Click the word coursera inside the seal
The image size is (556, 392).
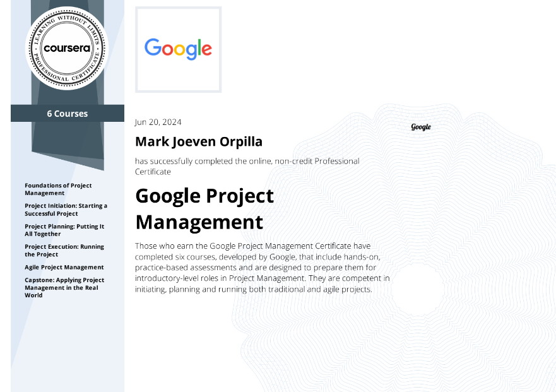pyautogui.click(x=67, y=48)
